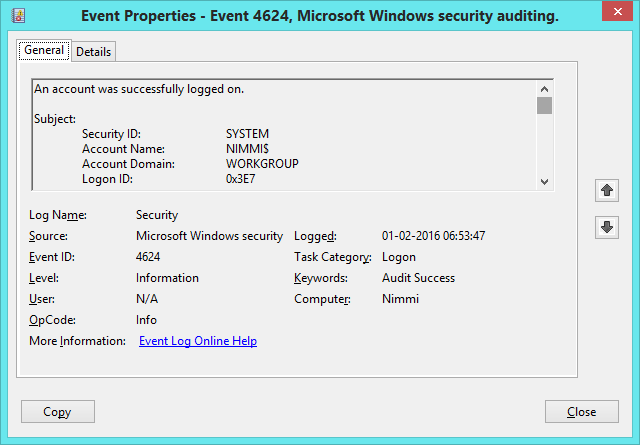Click the OpCode value Info
The image size is (642, 445).
(147, 320)
